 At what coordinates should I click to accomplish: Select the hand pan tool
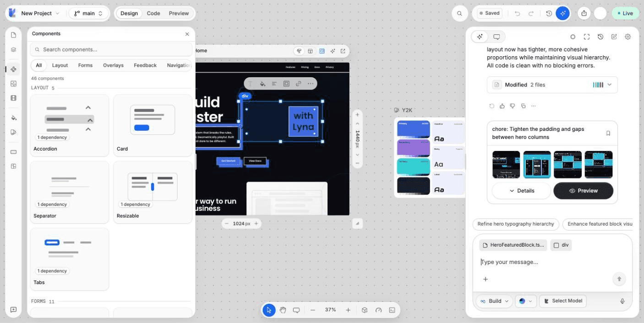tap(283, 310)
